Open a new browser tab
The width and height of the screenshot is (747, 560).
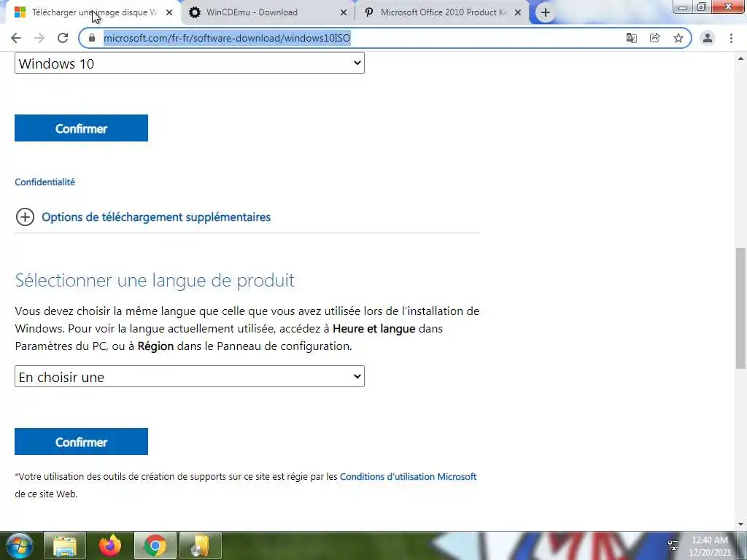click(x=546, y=12)
